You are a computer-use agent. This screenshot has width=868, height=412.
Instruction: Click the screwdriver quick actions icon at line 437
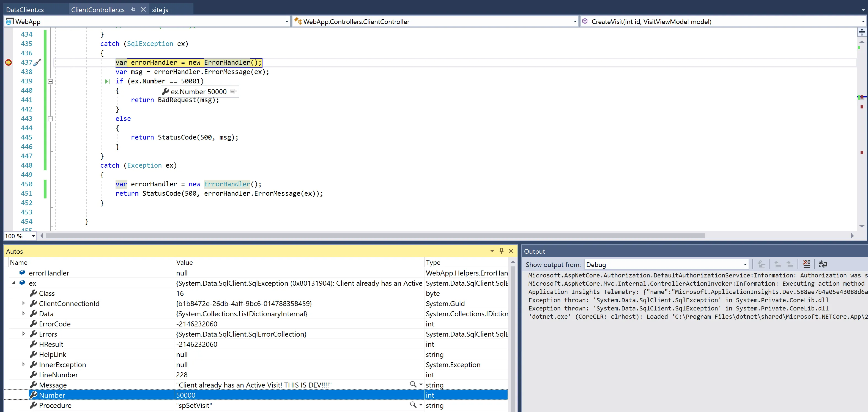point(37,62)
